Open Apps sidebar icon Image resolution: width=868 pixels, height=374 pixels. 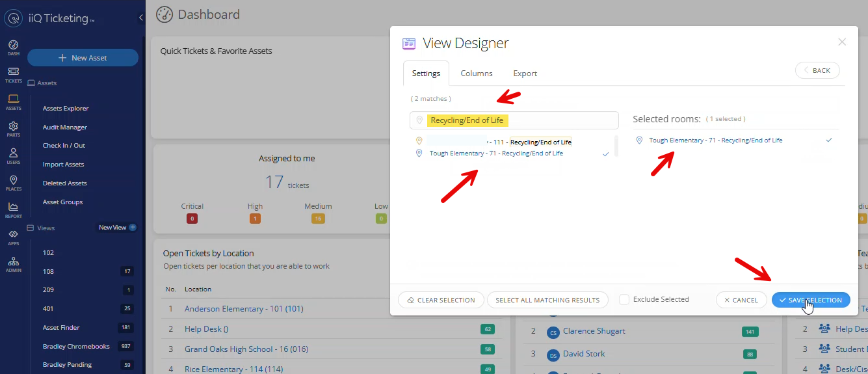[13, 237]
